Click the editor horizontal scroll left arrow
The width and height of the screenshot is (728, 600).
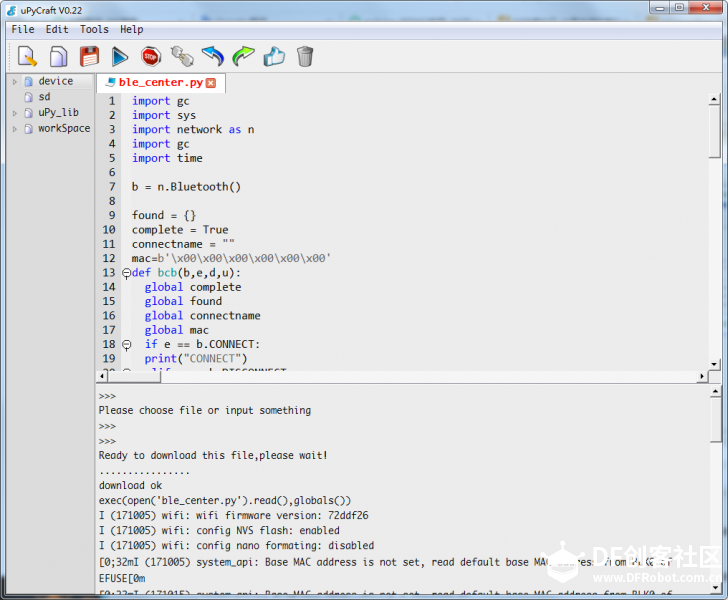102,376
